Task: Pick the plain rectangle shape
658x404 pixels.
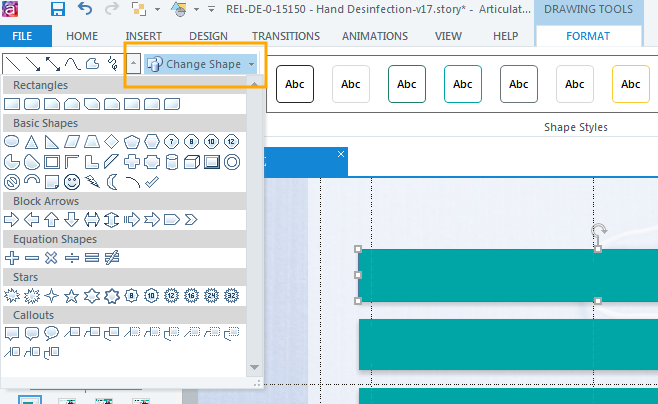Action: pos(12,104)
